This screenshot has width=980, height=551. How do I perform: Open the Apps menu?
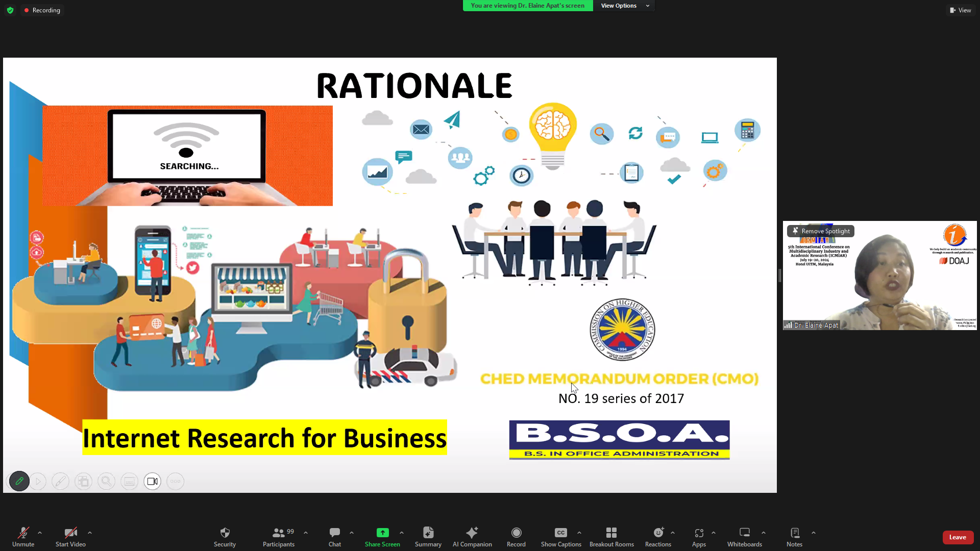(x=699, y=533)
